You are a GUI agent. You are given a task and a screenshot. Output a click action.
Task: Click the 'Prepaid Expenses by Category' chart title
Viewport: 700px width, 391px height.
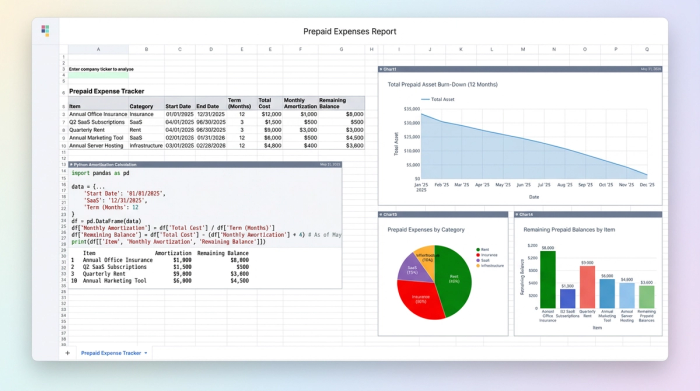(x=426, y=229)
